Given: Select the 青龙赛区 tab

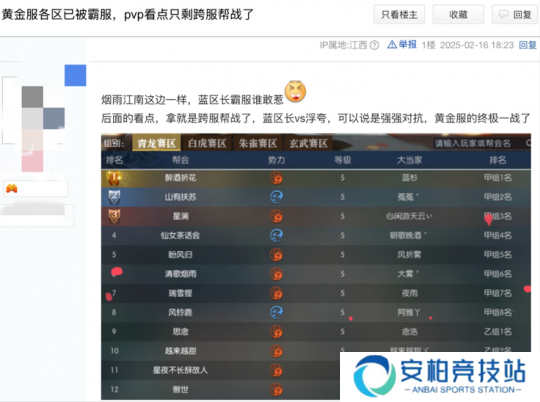Looking at the screenshot, I should point(157,143).
